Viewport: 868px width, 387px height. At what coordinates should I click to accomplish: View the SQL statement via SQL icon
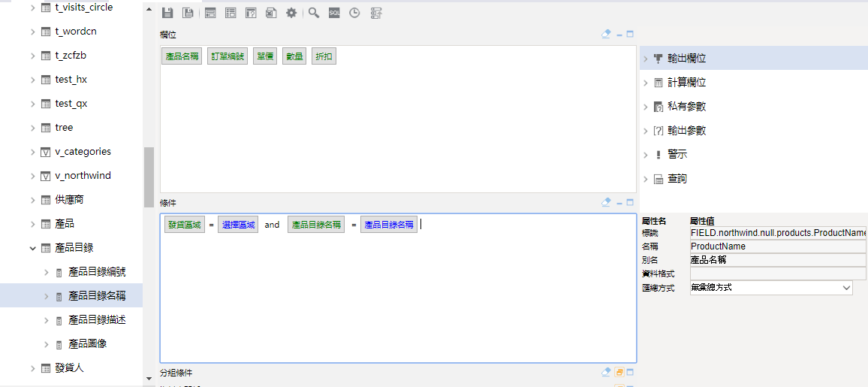334,13
